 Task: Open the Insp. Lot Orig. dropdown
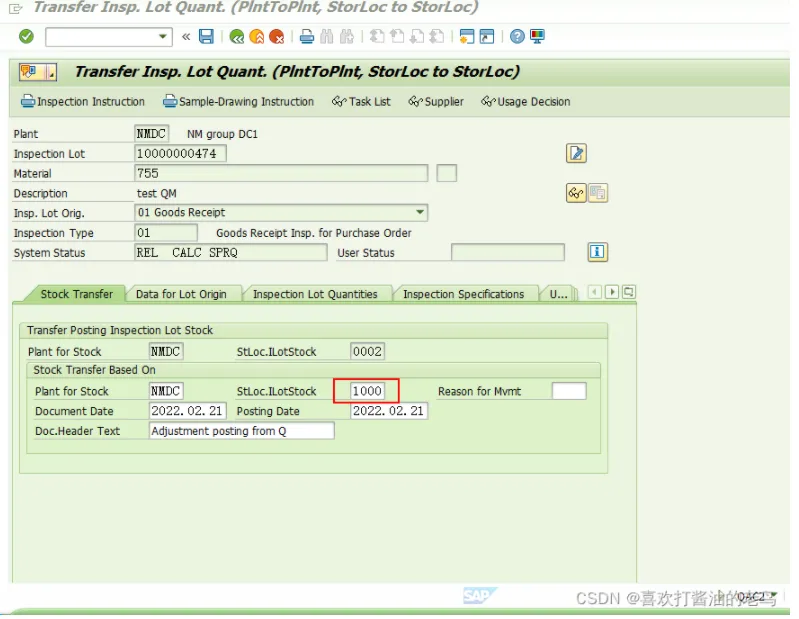(x=420, y=213)
